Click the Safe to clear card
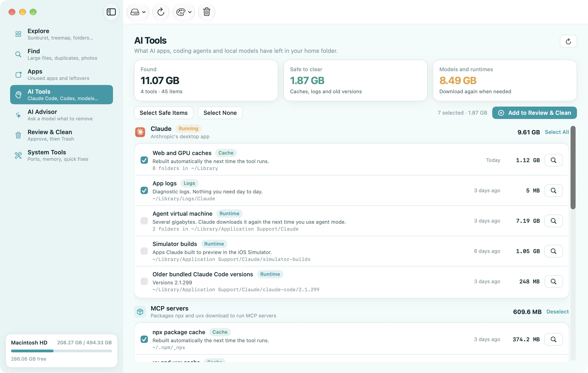The image size is (588, 373). pyautogui.click(x=355, y=80)
